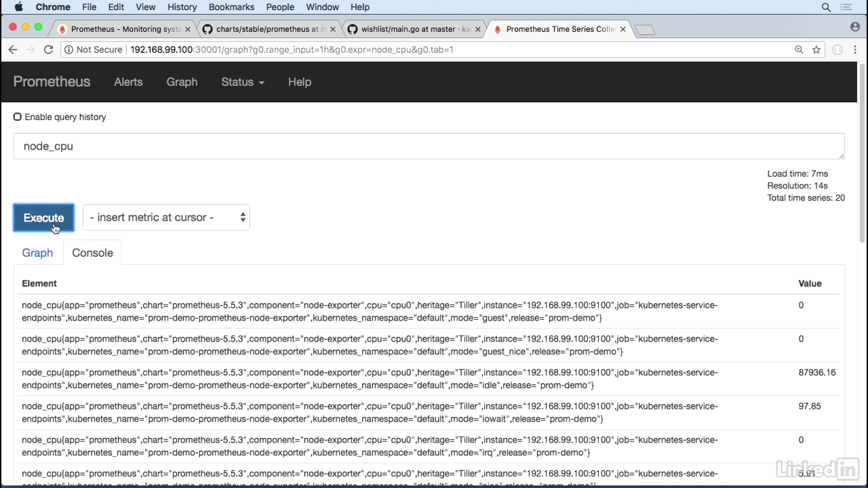Open the insert metric at cursor dropdown
The width and height of the screenshot is (868, 488).
click(x=166, y=218)
